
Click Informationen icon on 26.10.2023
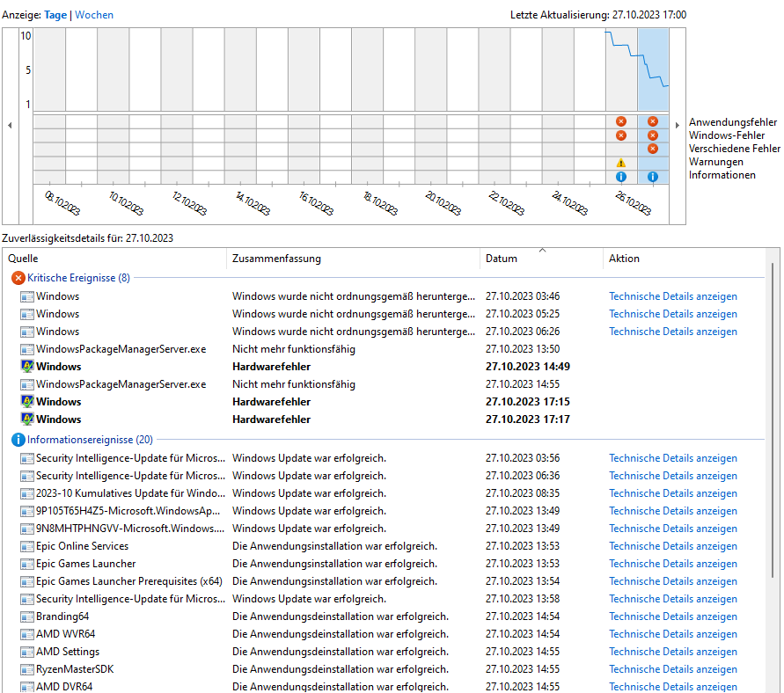(x=621, y=177)
